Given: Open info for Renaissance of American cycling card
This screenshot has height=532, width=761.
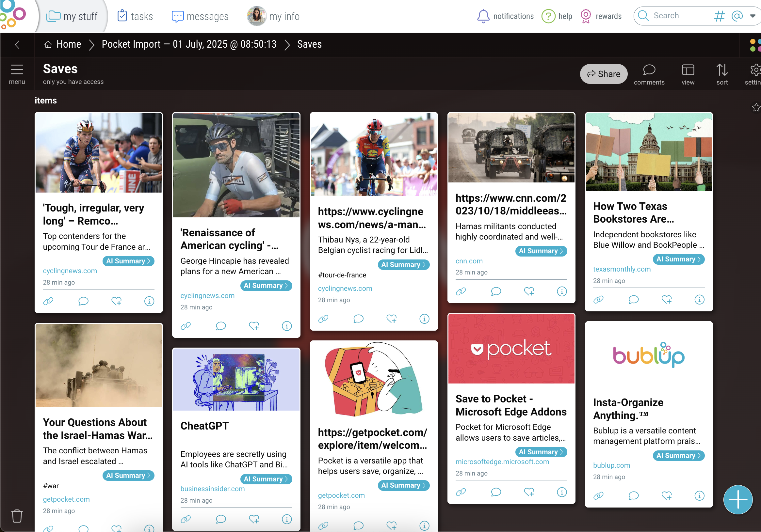Looking at the screenshot, I should coord(287,326).
